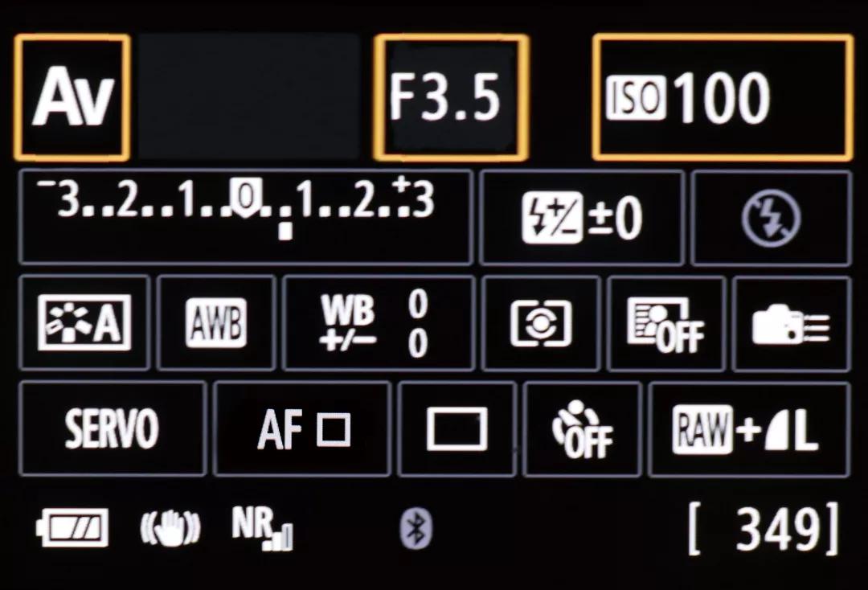Open AWB white balance setting
This screenshot has height=590, width=868.
[216, 322]
